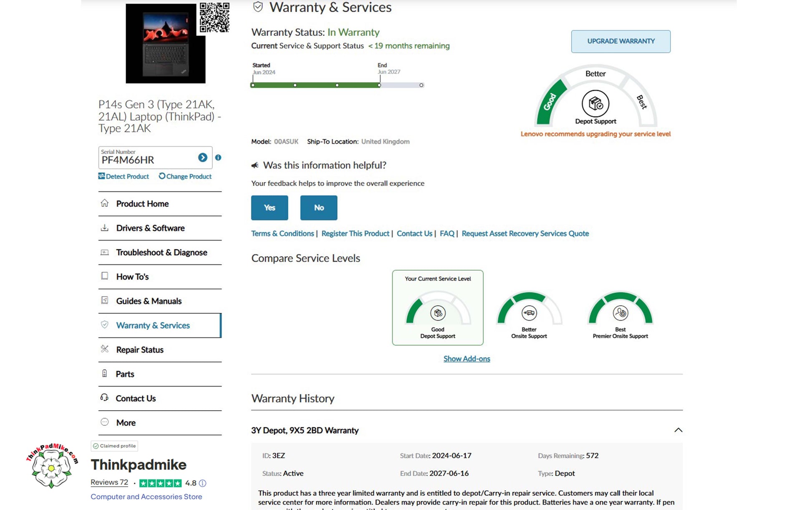Open Drivers & Software menu item

tap(150, 228)
